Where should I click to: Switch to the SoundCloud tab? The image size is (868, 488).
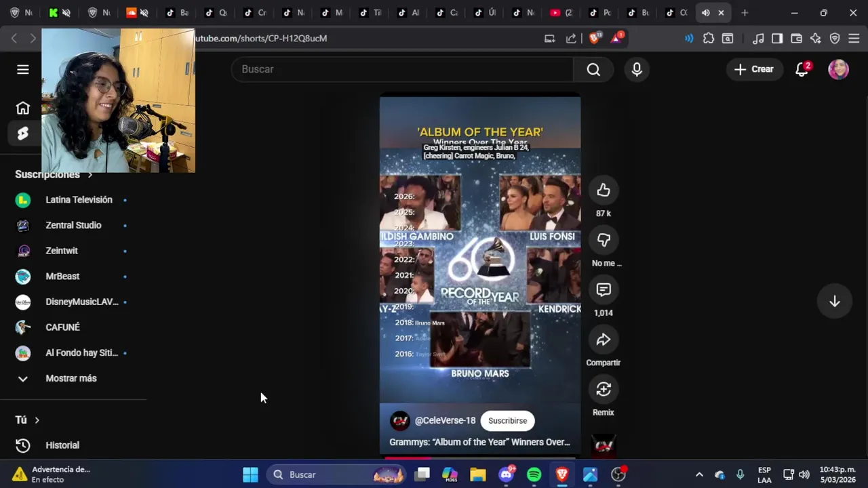click(132, 13)
